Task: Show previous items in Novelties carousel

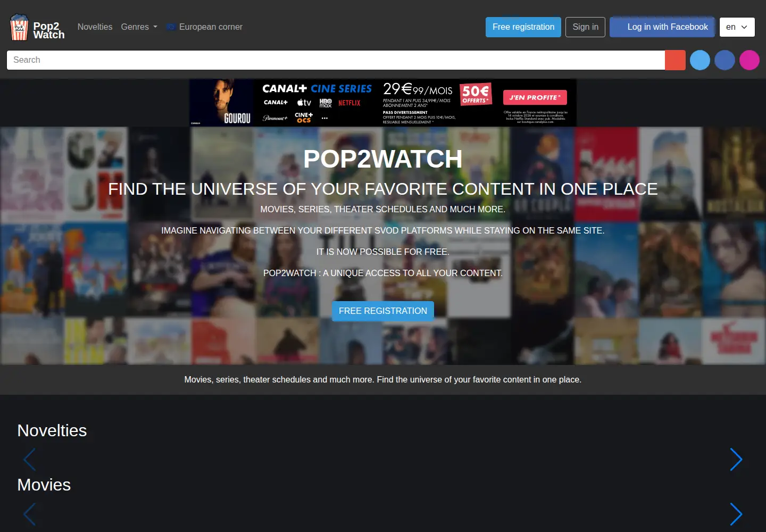Action: click(x=30, y=460)
